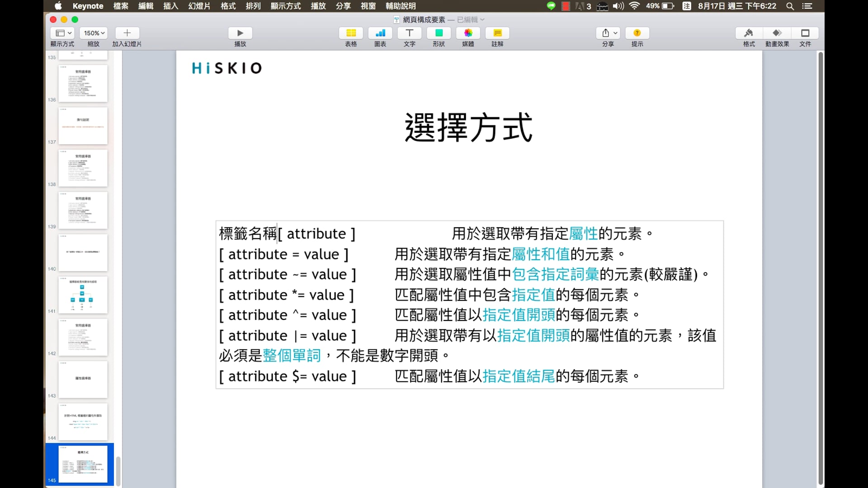Open the 排列 menu in menu bar
Image resolution: width=868 pixels, height=488 pixels.
click(x=253, y=6)
